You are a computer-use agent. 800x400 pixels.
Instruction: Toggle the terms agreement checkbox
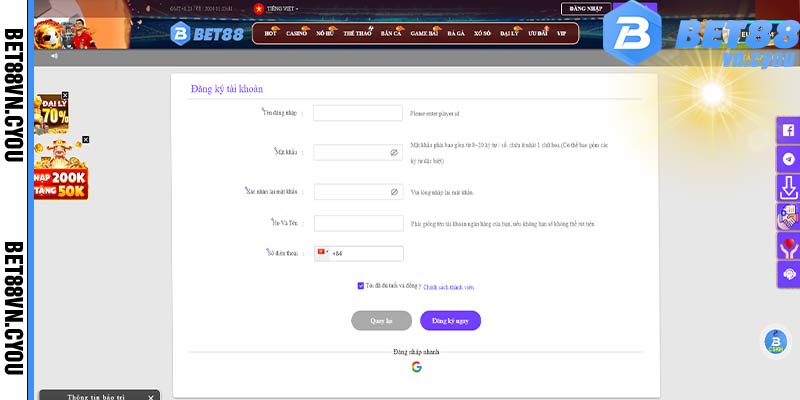pyautogui.click(x=360, y=286)
